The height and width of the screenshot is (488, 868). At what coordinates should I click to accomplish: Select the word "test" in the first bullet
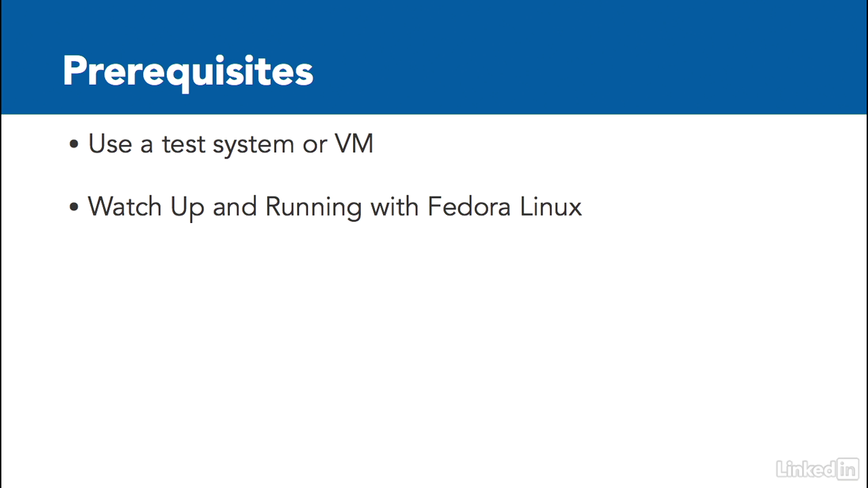(182, 144)
